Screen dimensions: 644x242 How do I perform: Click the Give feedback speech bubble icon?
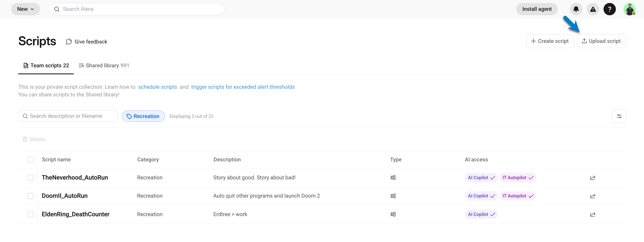[x=69, y=42]
